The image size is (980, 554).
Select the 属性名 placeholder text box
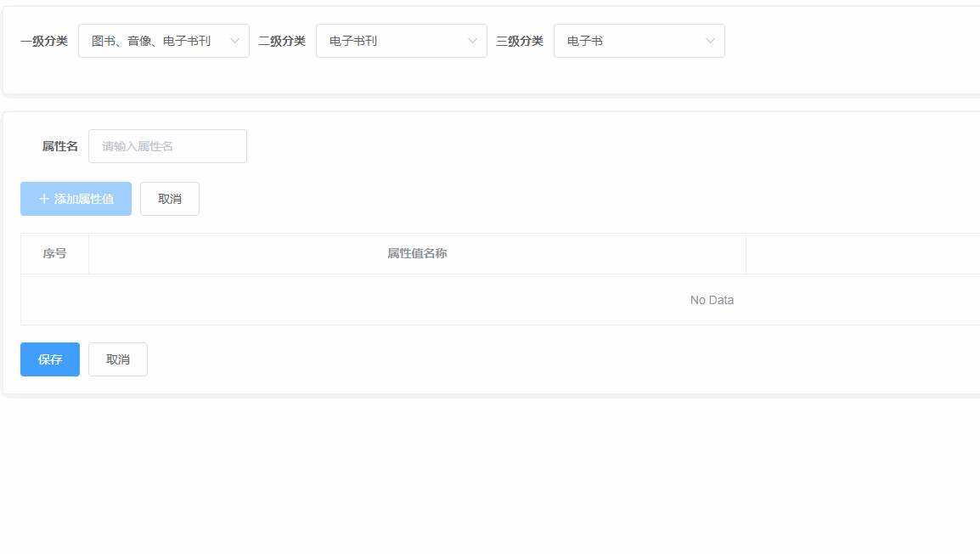167,145
